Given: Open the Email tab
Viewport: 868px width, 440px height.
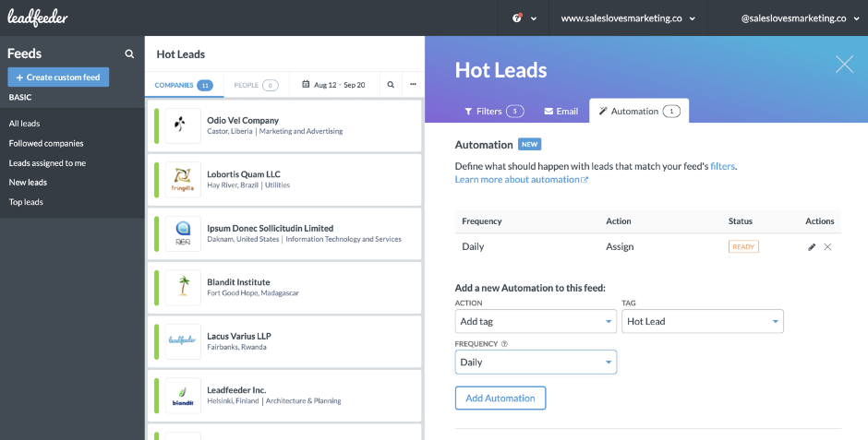Looking at the screenshot, I should 561,111.
